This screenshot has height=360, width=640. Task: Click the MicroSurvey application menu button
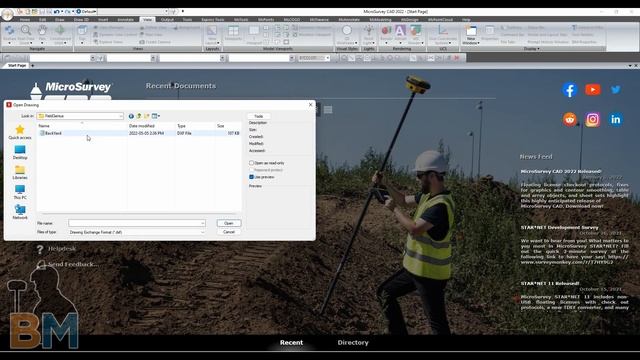[7, 14]
